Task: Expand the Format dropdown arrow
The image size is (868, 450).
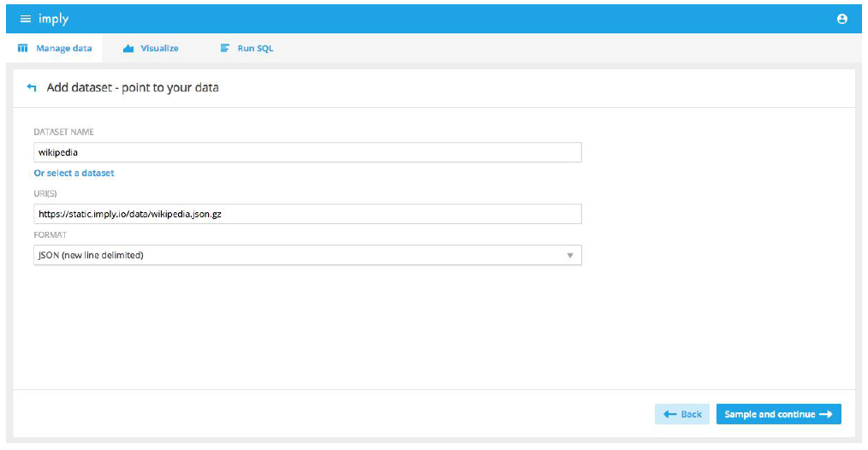Action: click(569, 255)
